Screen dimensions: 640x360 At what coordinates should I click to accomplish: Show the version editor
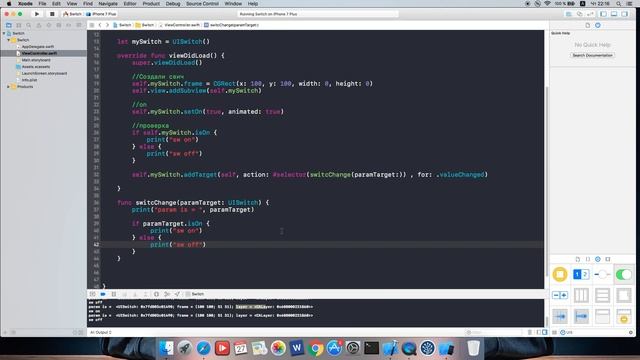pyautogui.click(x=590, y=14)
